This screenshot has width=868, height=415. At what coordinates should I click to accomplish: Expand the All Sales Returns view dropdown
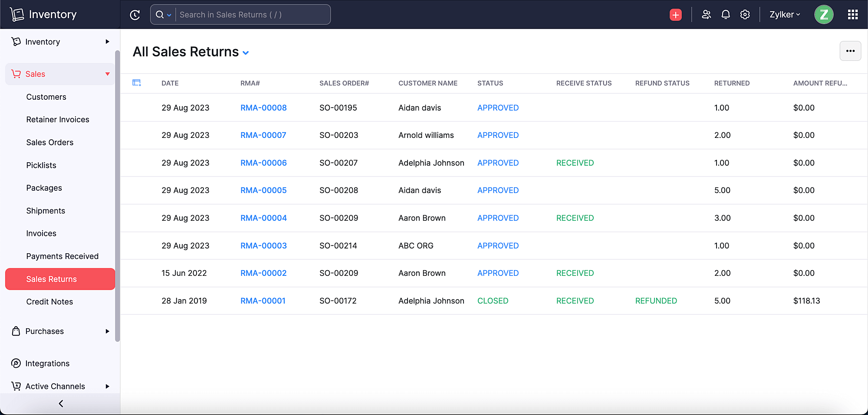pyautogui.click(x=246, y=52)
